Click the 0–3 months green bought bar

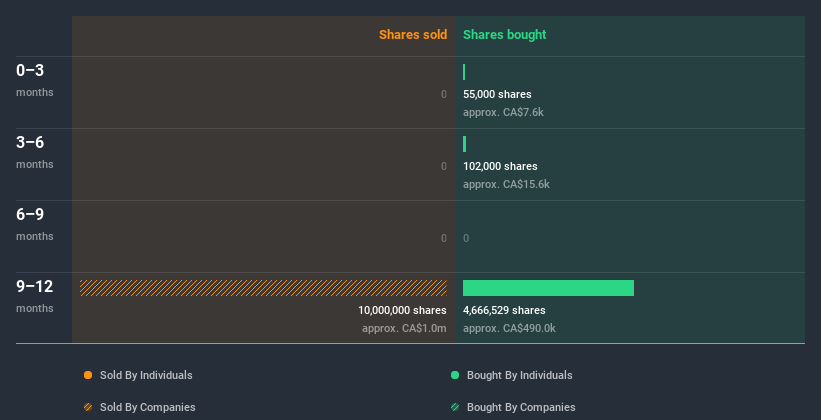464,72
